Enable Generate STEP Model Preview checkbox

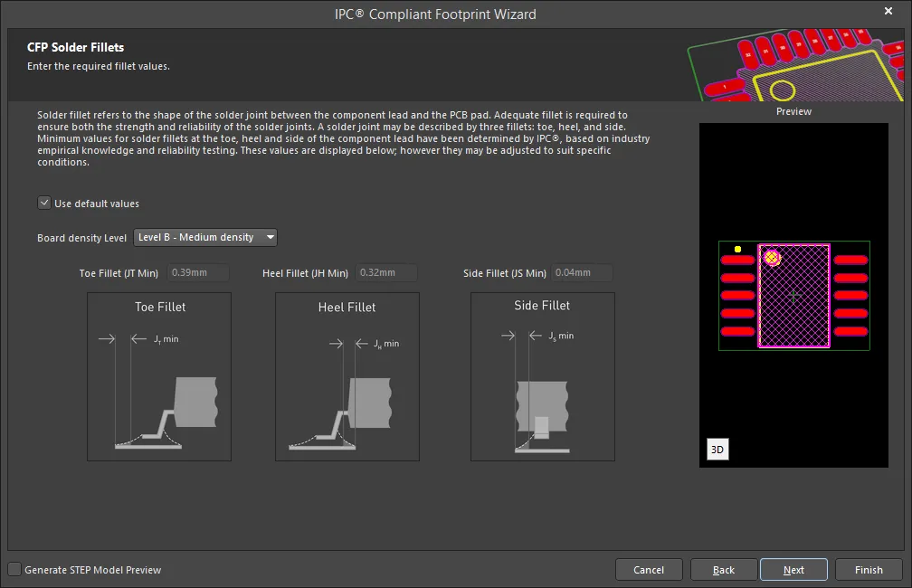tap(14, 569)
